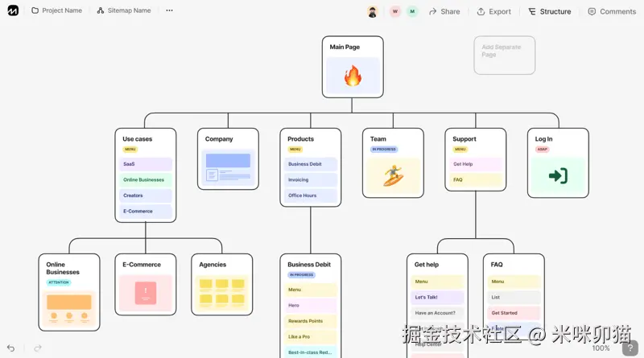Open the three-dot more options menu

coord(169,10)
